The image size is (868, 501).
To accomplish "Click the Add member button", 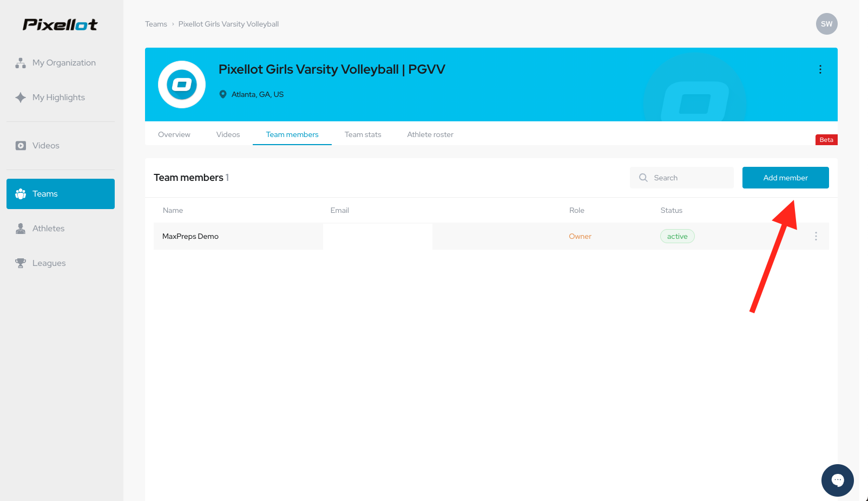I will coord(785,178).
